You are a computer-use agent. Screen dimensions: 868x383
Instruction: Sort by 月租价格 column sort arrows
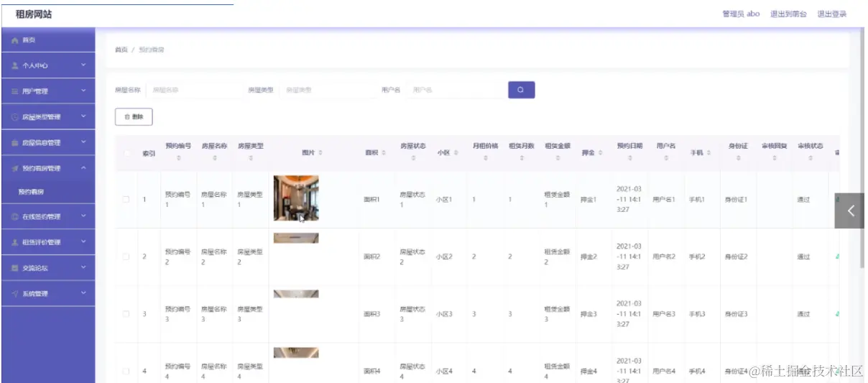[x=485, y=158]
